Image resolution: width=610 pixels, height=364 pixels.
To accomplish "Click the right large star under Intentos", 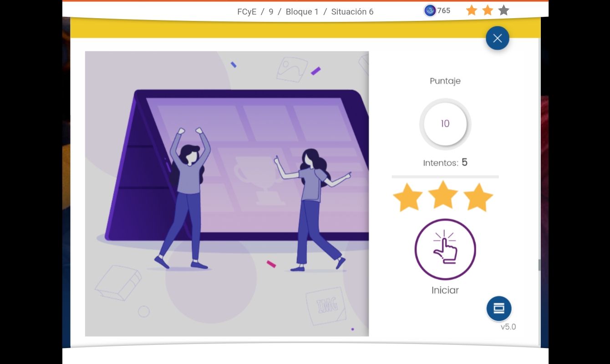I will [478, 197].
